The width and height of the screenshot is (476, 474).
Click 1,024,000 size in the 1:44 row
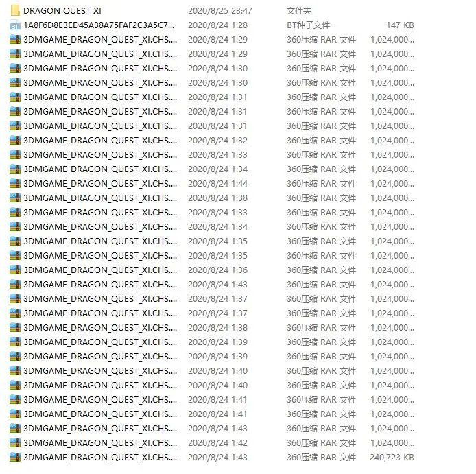pos(392,183)
